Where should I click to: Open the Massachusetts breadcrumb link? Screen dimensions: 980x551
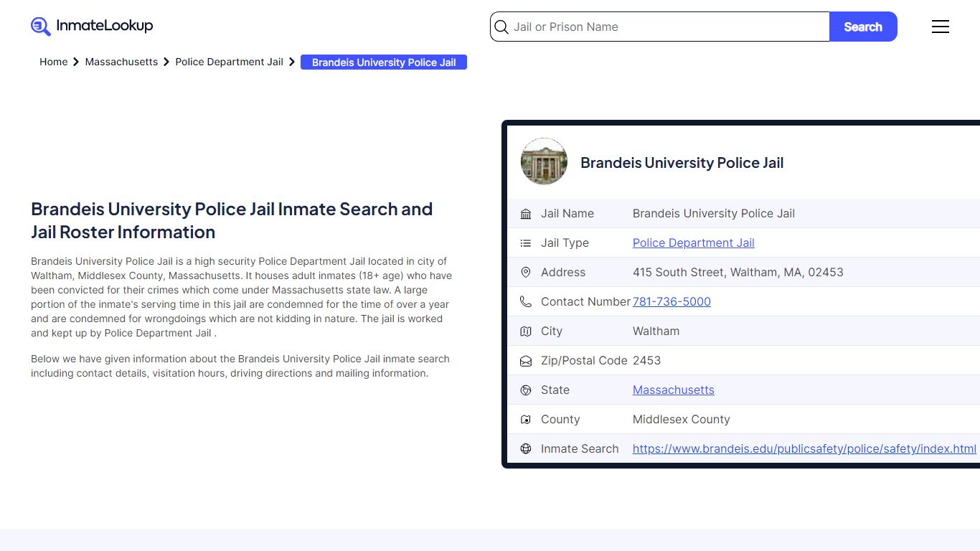[121, 62]
